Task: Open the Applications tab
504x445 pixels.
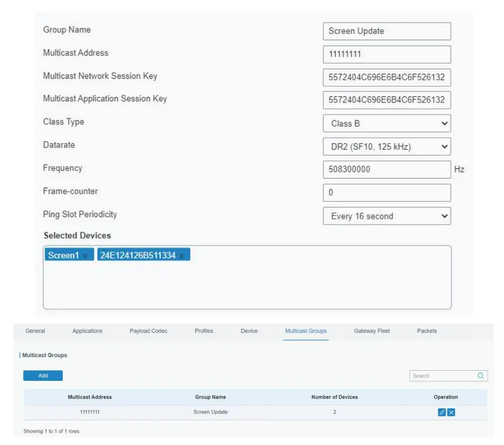Action: click(x=87, y=331)
